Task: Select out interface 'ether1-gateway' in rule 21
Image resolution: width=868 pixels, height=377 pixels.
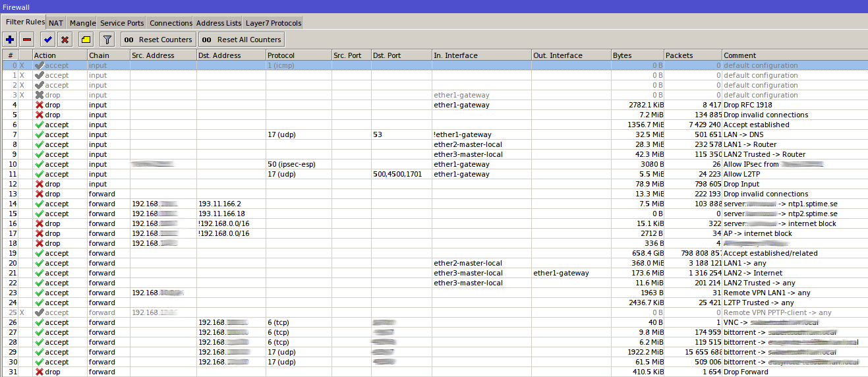Action: [562, 273]
